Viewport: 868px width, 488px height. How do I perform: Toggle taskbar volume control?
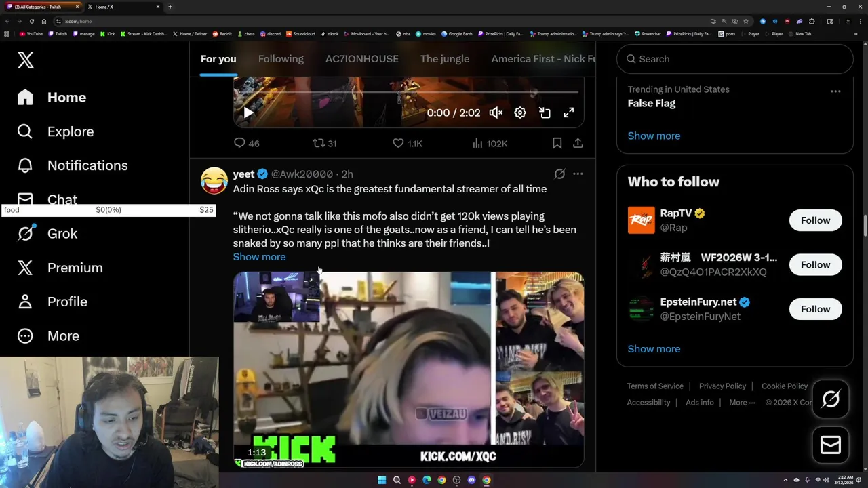(x=826, y=480)
